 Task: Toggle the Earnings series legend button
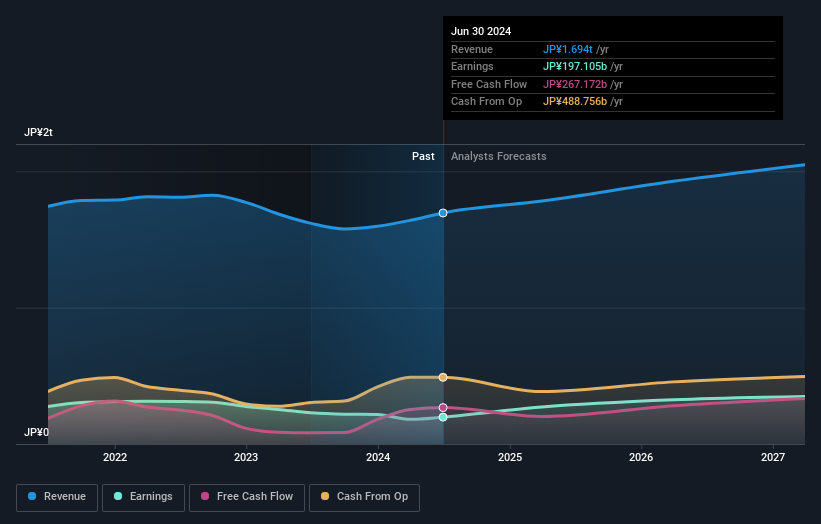pyautogui.click(x=143, y=497)
